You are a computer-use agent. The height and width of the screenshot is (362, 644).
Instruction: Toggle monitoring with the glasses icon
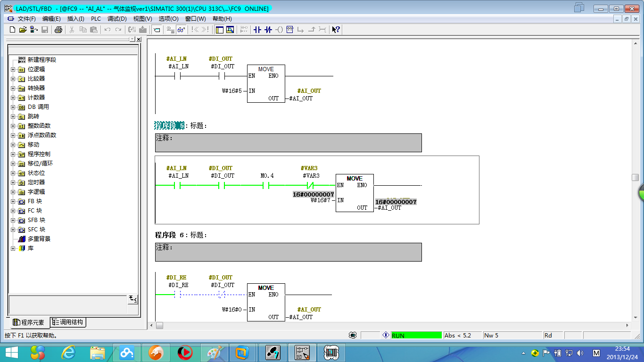point(181,30)
